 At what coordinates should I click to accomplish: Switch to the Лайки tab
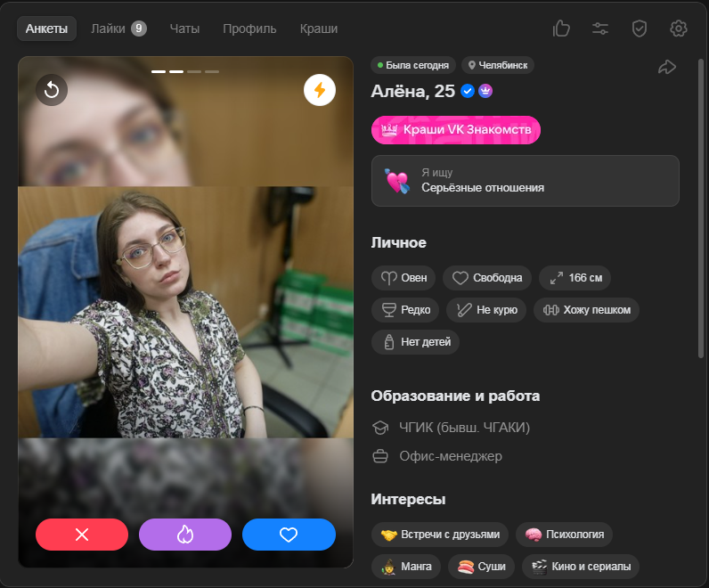[118, 29]
